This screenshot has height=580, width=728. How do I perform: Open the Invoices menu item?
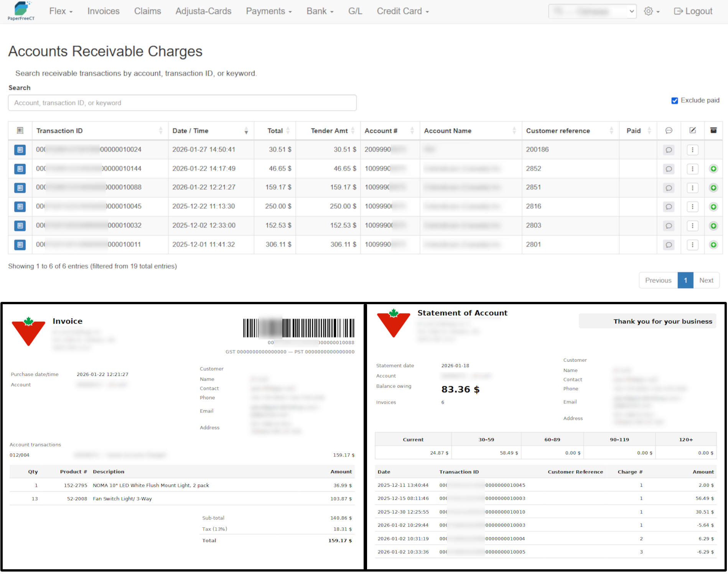[x=103, y=12]
